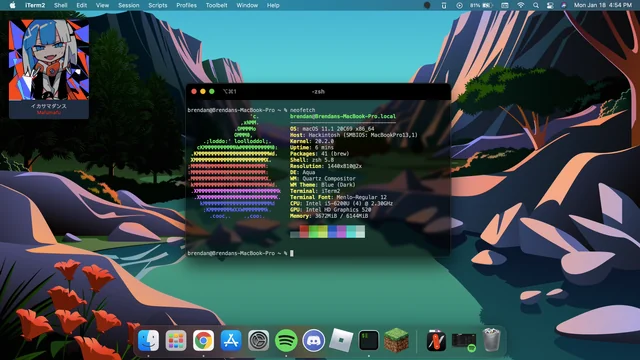
Task: Click the cyan block in neofetch palette
Action: tap(351, 231)
